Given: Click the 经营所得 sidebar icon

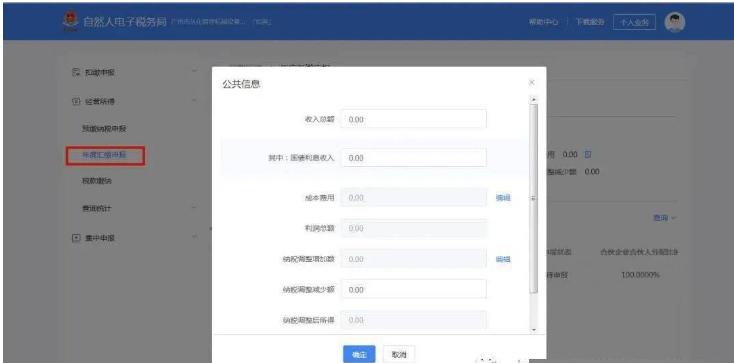Looking at the screenshot, I should 76,101.
